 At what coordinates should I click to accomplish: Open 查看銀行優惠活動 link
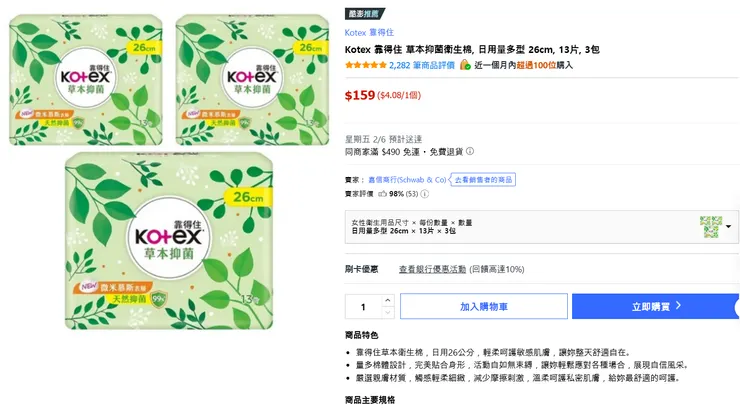[446, 269]
